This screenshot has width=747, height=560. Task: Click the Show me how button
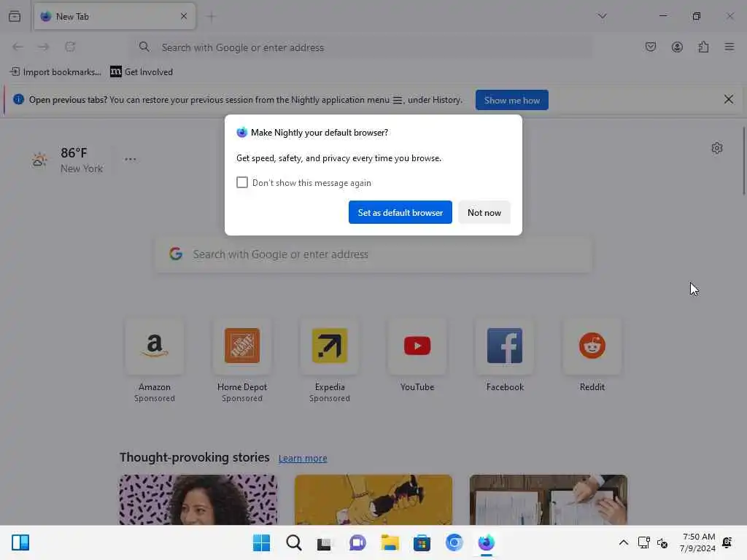tap(511, 100)
